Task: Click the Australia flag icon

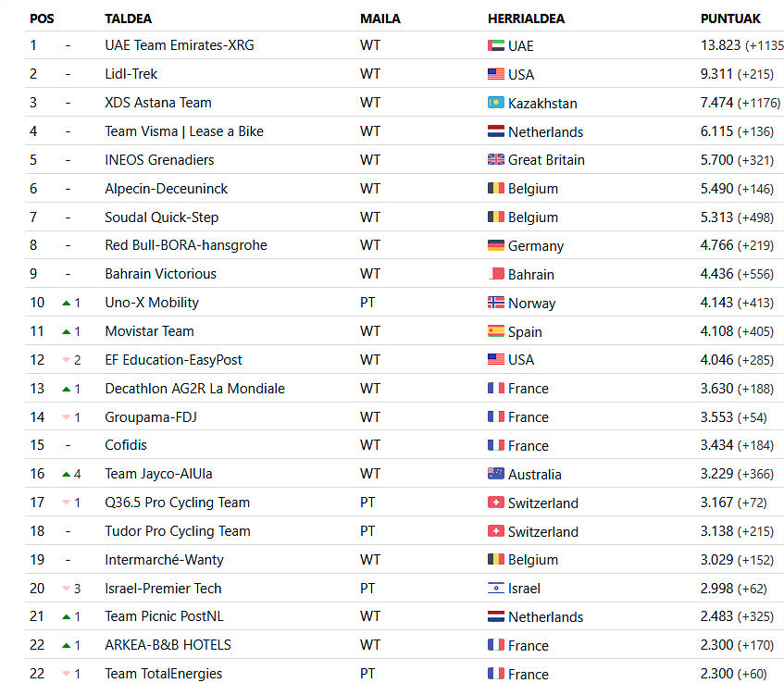Action: click(x=496, y=474)
